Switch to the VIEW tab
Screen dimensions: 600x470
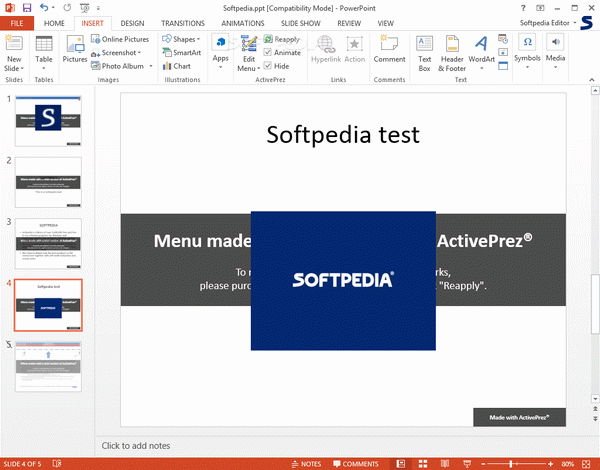click(x=385, y=23)
